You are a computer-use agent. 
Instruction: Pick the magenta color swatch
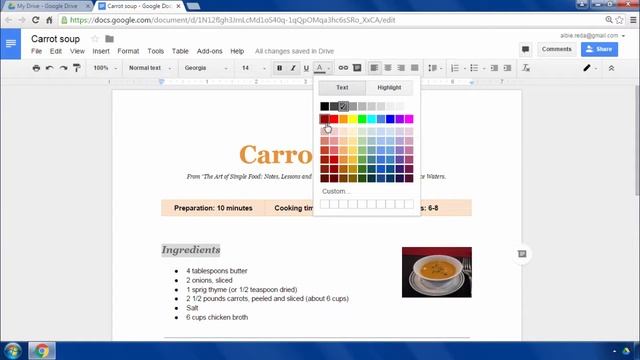pos(409,119)
